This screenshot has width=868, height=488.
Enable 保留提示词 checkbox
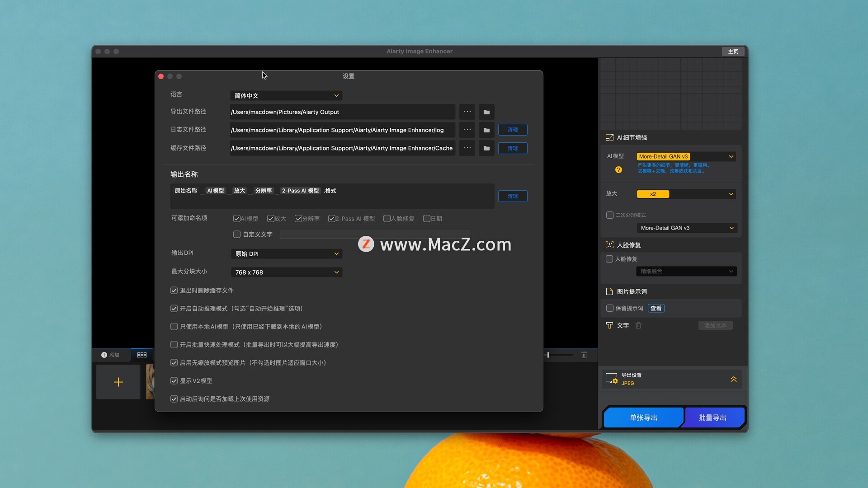click(609, 308)
